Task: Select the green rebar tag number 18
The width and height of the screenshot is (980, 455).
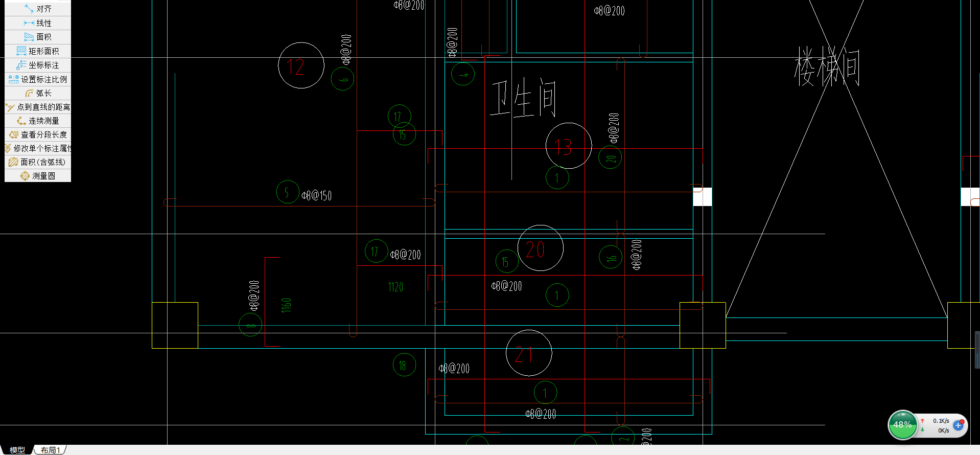Action: (x=404, y=365)
